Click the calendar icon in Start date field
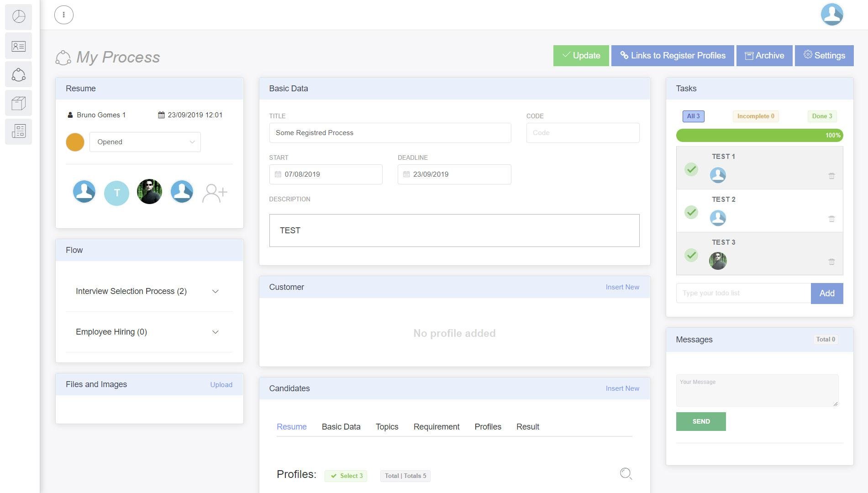The height and width of the screenshot is (493, 868). pyautogui.click(x=278, y=174)
